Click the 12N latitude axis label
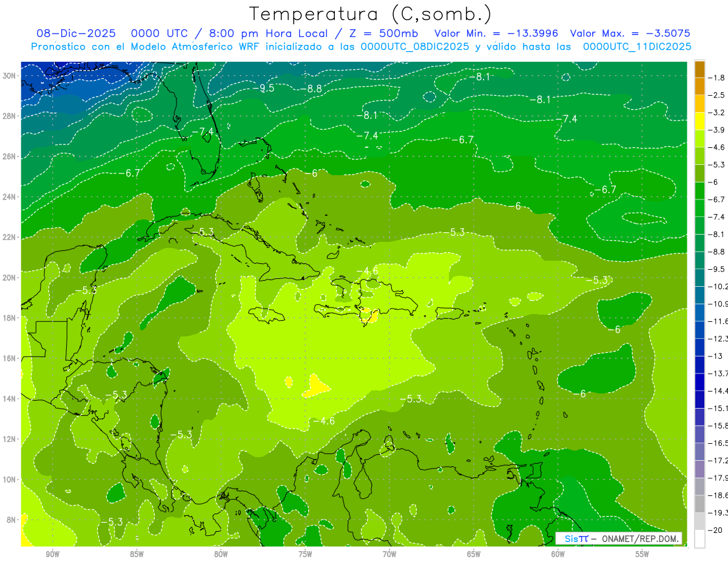Image resolution: width=728 pixels, height=562 pixels. coord(9,439)
